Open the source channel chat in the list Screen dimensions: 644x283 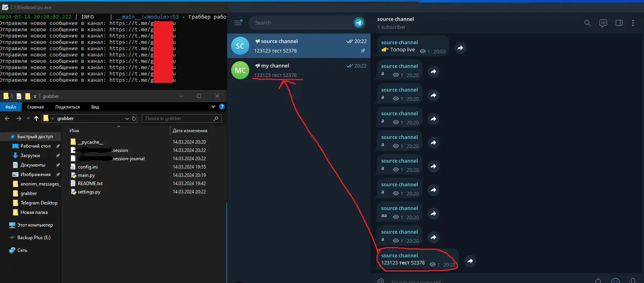click(x=299, y=46)
